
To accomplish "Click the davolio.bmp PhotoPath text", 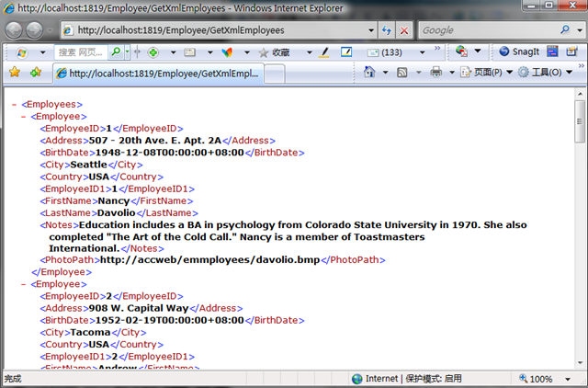I will [x=210, y=259].
